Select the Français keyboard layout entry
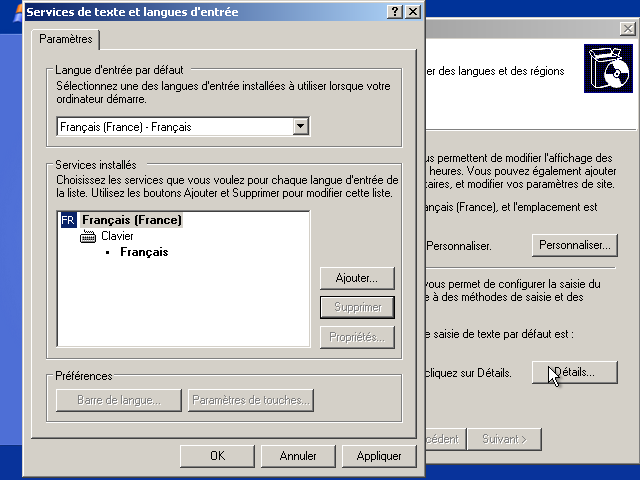 (x=144, y=252)
